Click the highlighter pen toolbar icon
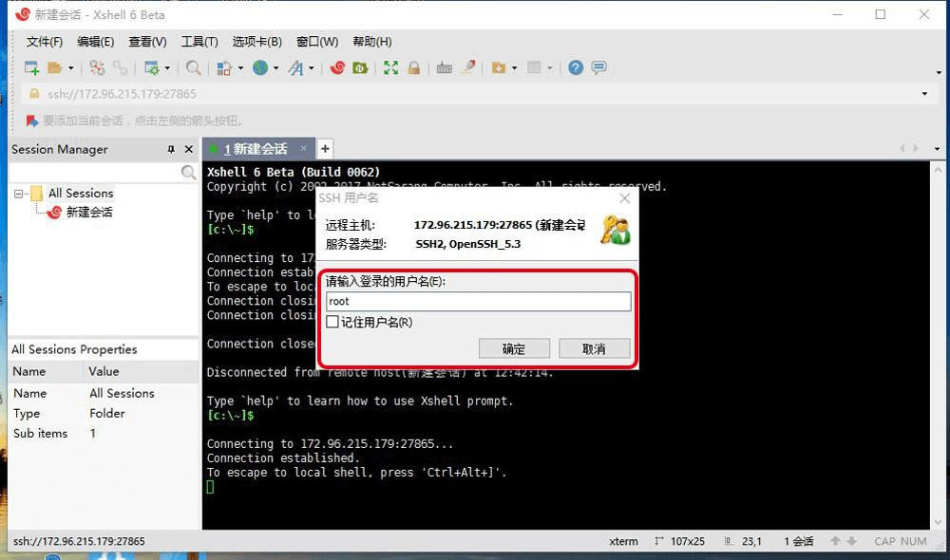The width and height of the screenshot is (950, 560). 468,67
